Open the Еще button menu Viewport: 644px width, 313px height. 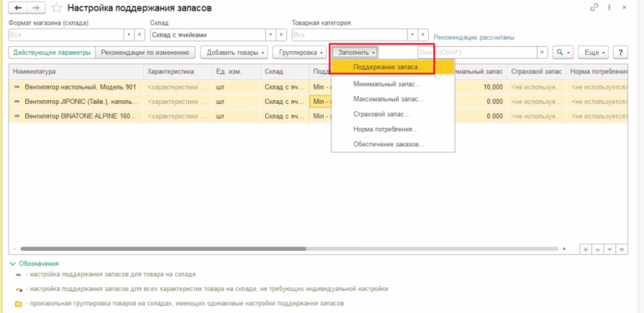(594, 52)
